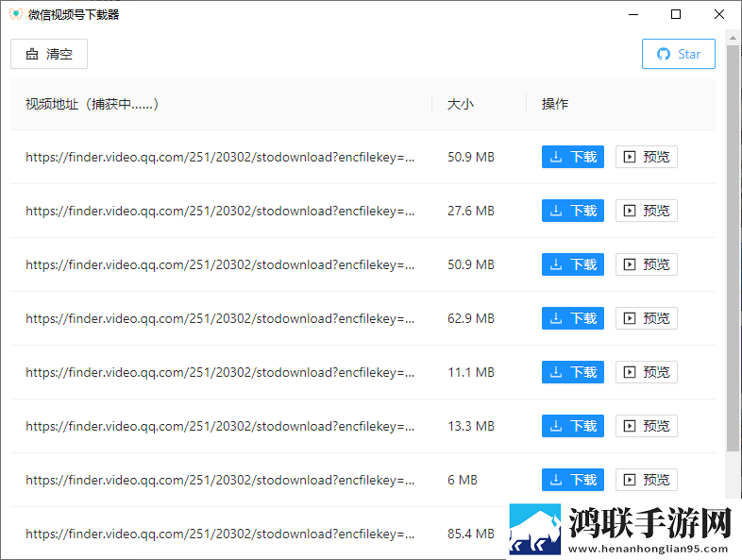Minimize the downloader window
The image size is (742, 560).
(x=633, y=14)
